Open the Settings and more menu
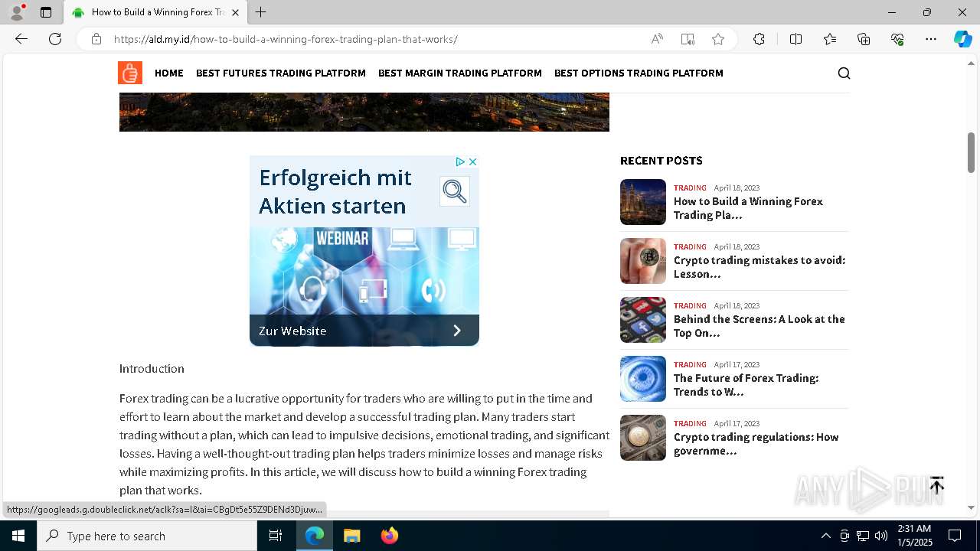 (x=931, y=39)
